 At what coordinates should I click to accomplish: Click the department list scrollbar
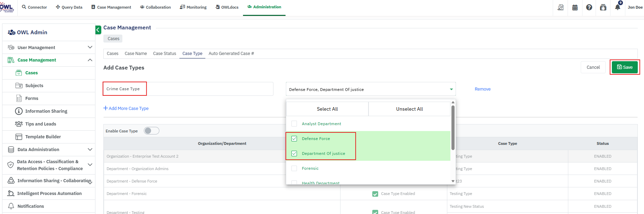click(x=453, y=128)
